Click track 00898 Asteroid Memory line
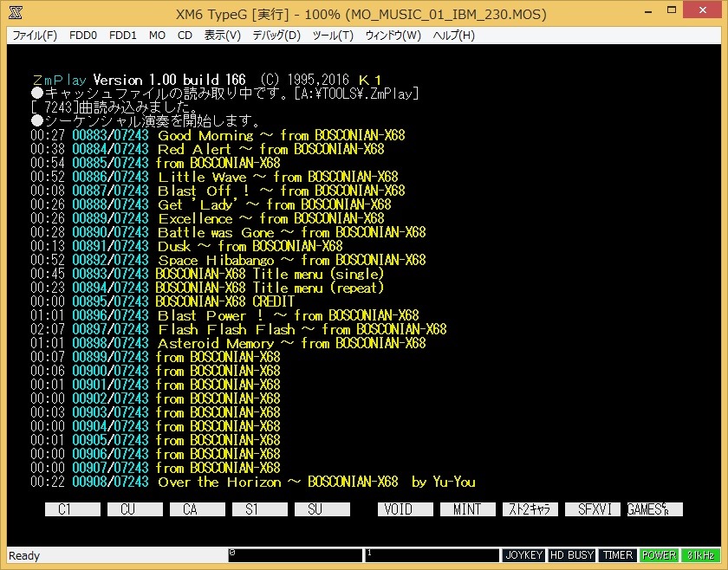The image size is (728, 570). (228, 344)
